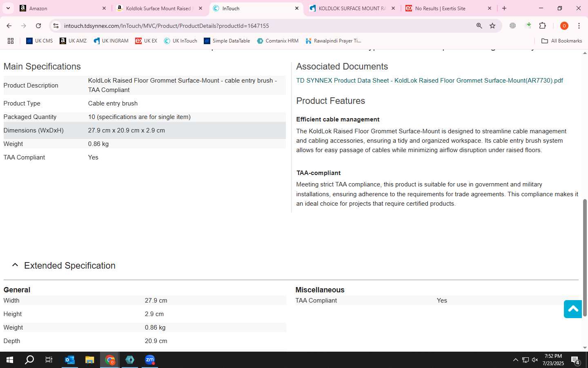Viewport: 588px width, 368px height.
Task: Click the blue scroll-to-top arrow button
Action: (573, 309)
